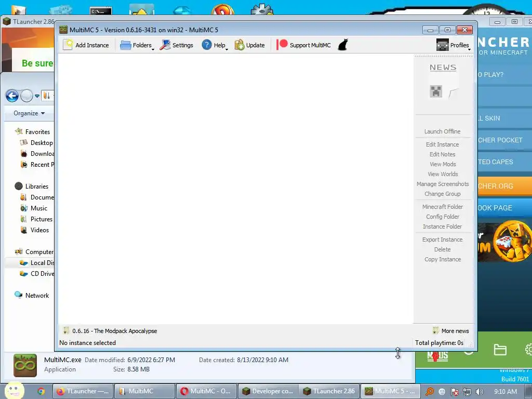532x399 pixels.
Task: Click Copy Instance in the sidebar
Action: tap(443, 259)
